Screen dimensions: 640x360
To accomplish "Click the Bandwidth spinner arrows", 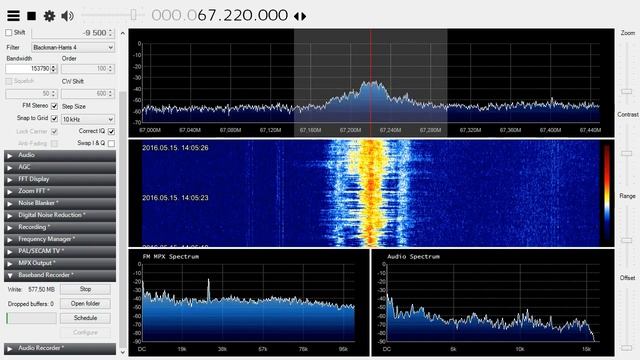I will tap(53, 69).
